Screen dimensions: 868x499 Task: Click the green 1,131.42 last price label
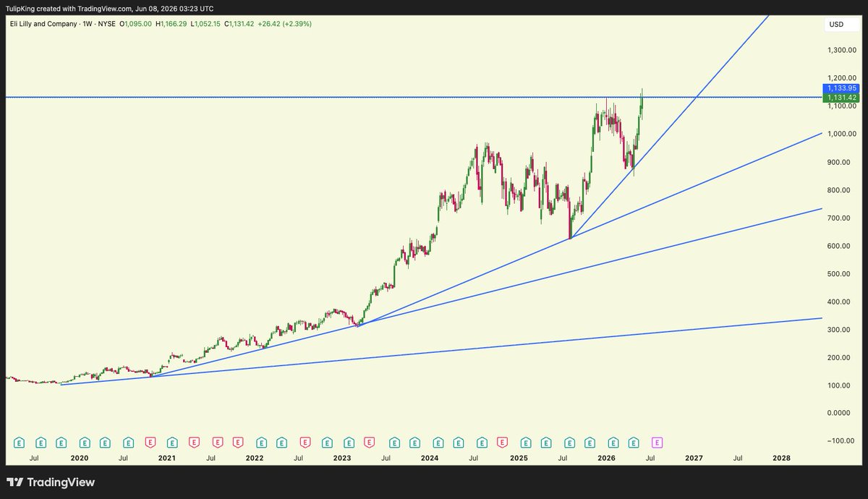842,98
